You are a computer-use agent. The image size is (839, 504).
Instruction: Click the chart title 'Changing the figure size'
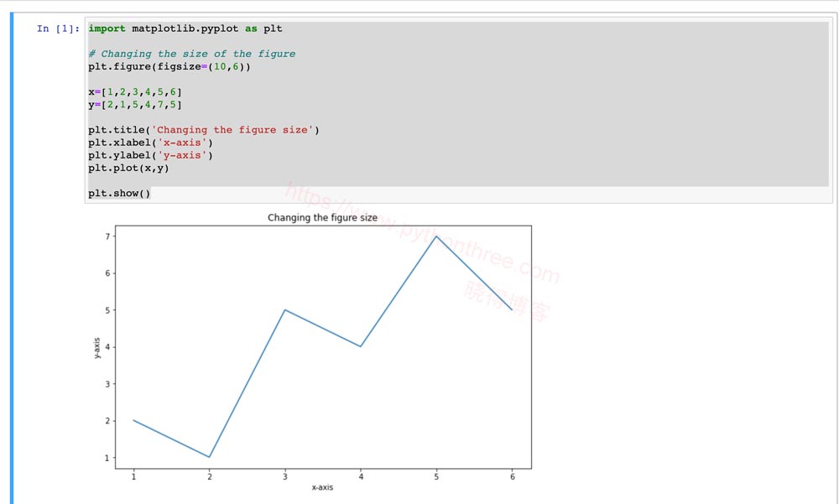tap(322, 218)
